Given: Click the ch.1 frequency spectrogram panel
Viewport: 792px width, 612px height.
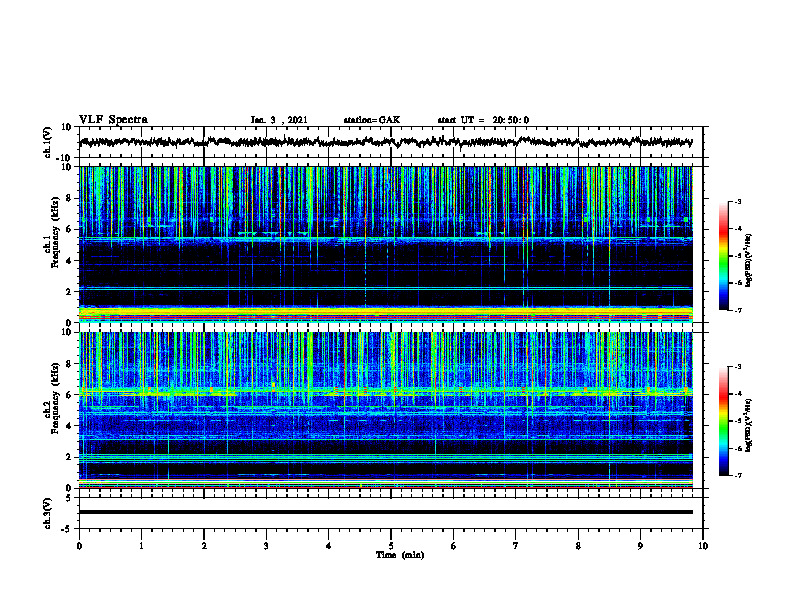Looking at the screenshot, I should pyautogui.click(x=391, y=244).
